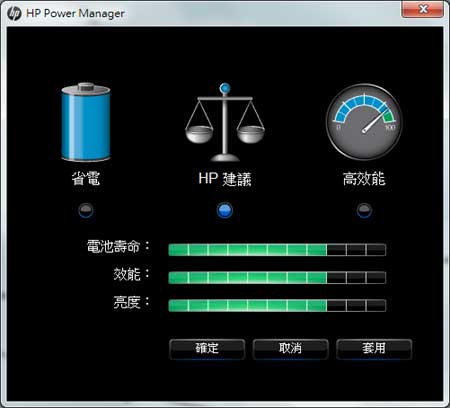Click the 套用 button
Viewport: 450px width, 408px height.
click(x=374, y=349)
